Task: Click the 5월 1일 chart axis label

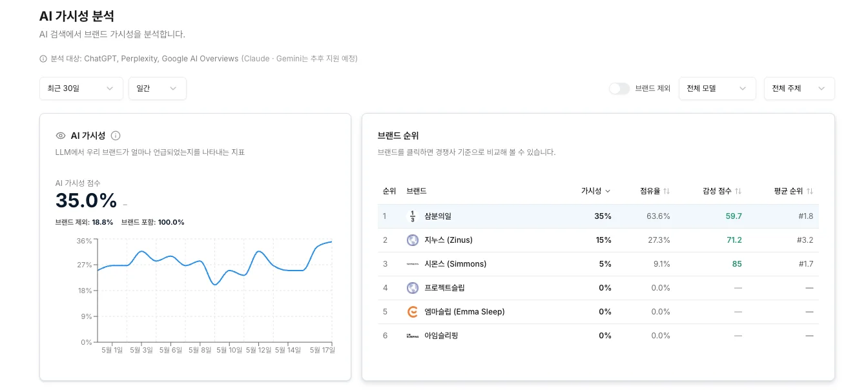Action: (x=112, y=350)
